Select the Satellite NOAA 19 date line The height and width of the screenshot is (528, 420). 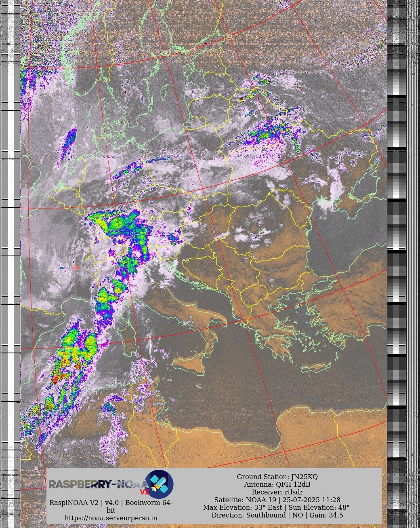[x=277, y=500]
